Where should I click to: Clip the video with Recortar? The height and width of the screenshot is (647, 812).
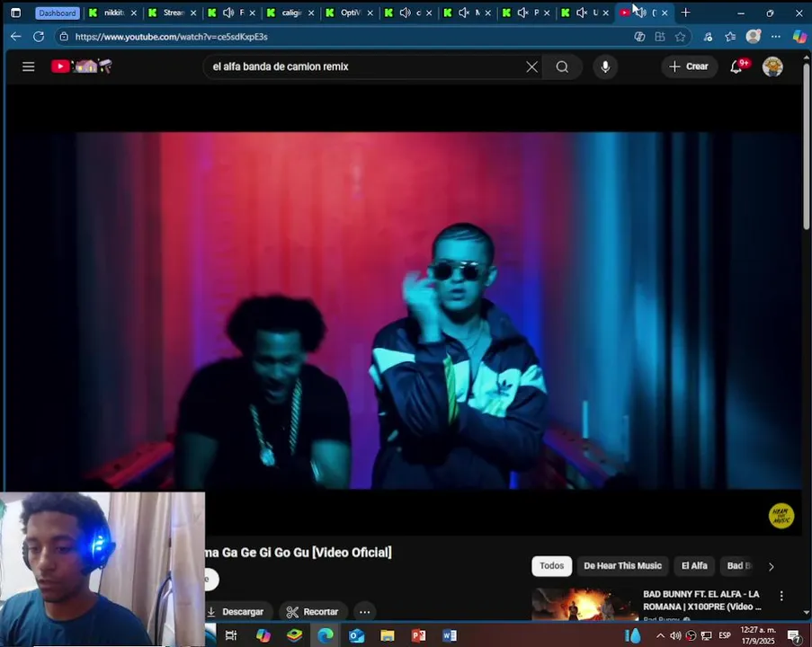[313, 611]
